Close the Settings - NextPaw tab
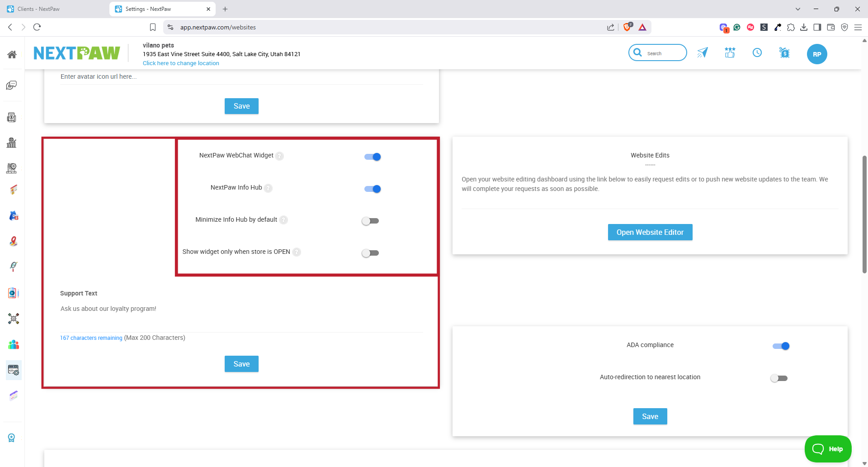Image resolution: width=868 pixels, height=467 pixels. 208,9
